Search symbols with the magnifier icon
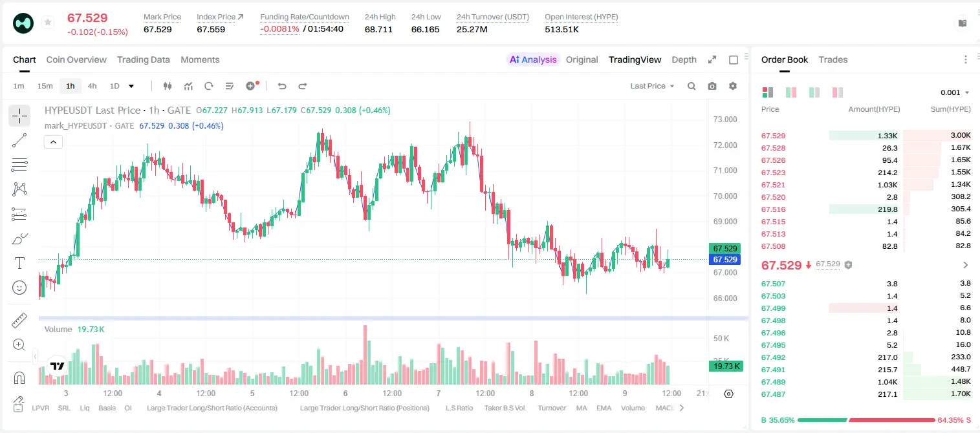Screen dimensions: 980x433 pos(691,86)
